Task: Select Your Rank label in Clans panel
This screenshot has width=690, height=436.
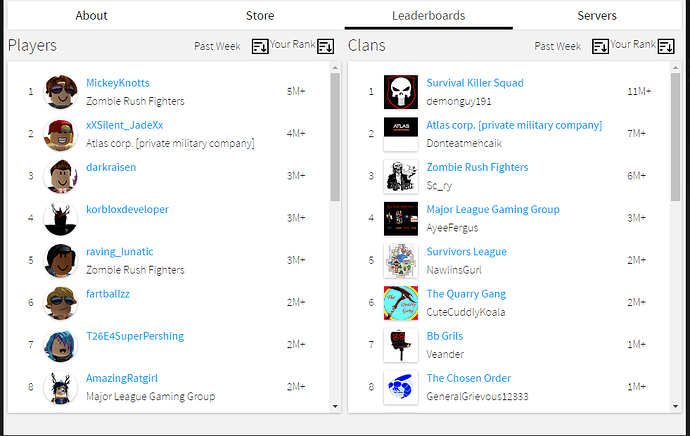Action: (x=633, y=44)
